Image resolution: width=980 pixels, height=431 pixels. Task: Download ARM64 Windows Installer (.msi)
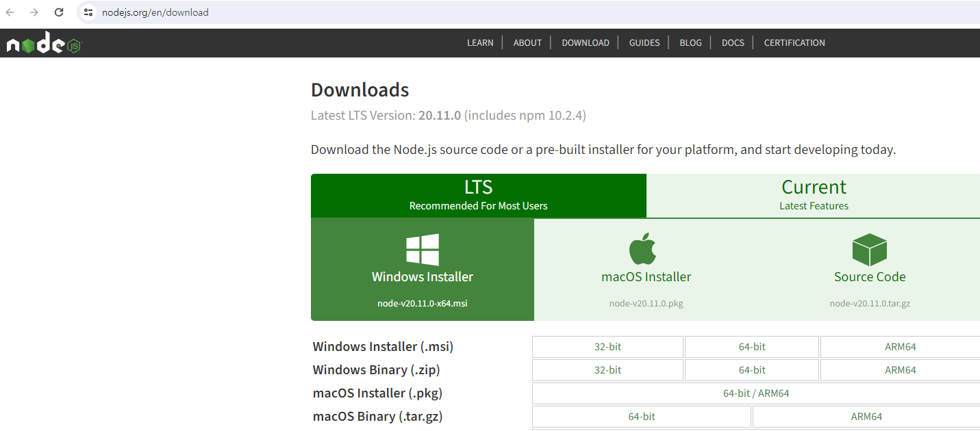pos(900,347)
